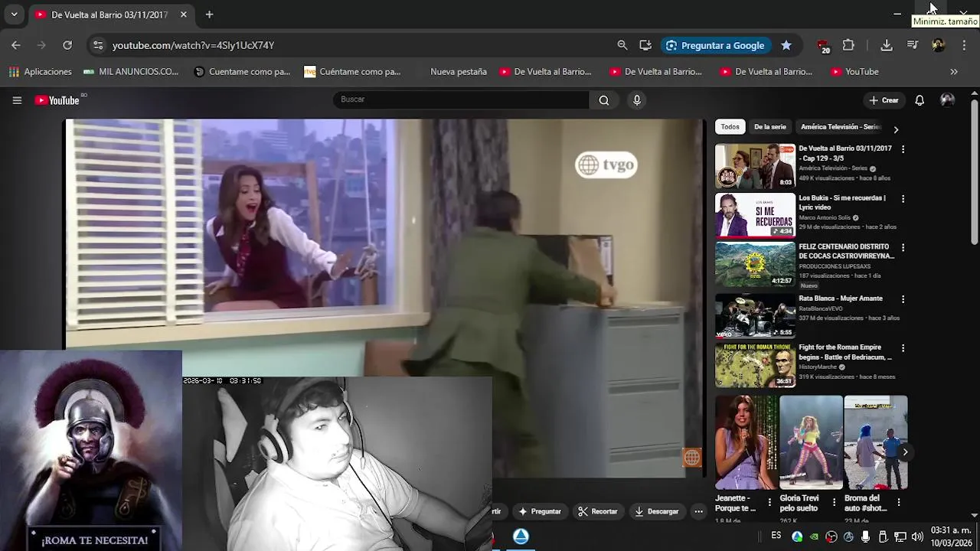Open the Crear dropdown button

[x=884, y=100]
